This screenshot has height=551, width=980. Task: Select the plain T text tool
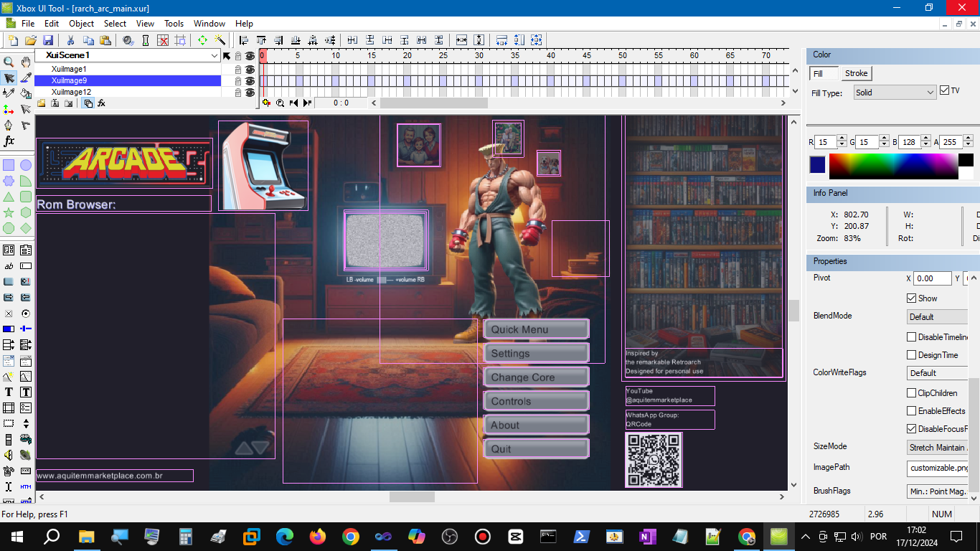9,392
